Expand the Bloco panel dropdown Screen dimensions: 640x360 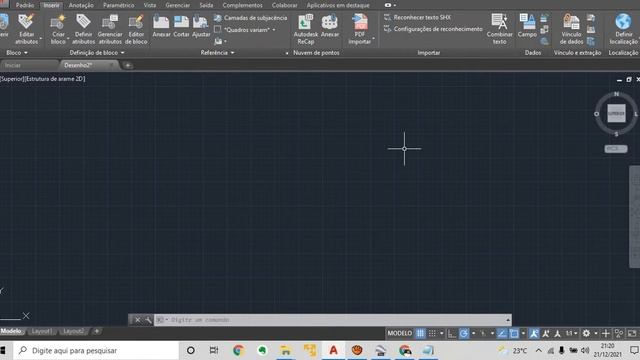[26, 53]
